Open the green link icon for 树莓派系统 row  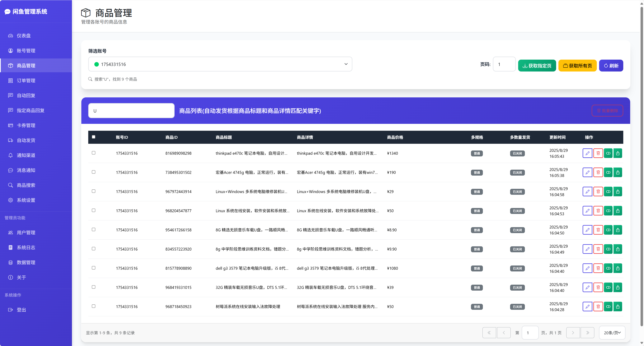[x=608, y=307]
